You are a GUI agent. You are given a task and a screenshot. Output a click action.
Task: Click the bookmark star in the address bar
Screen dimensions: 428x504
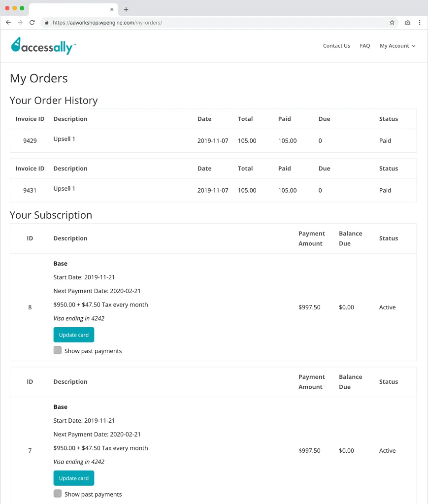pos(393,22)
